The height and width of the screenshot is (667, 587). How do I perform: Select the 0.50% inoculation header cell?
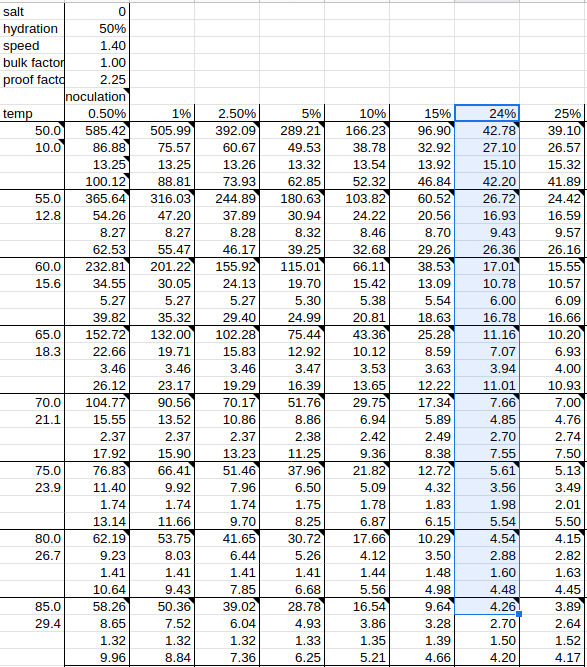click(97, 114)
